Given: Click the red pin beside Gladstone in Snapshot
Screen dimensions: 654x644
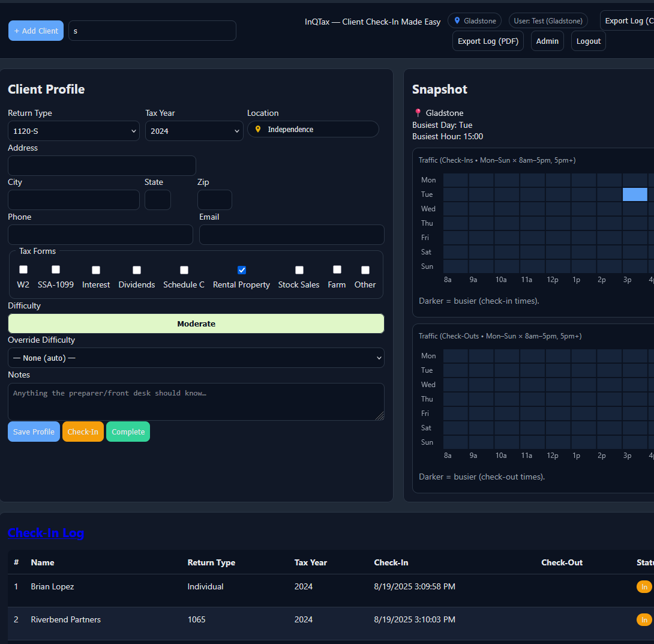Looking at the screenshot, I should 418,113.
